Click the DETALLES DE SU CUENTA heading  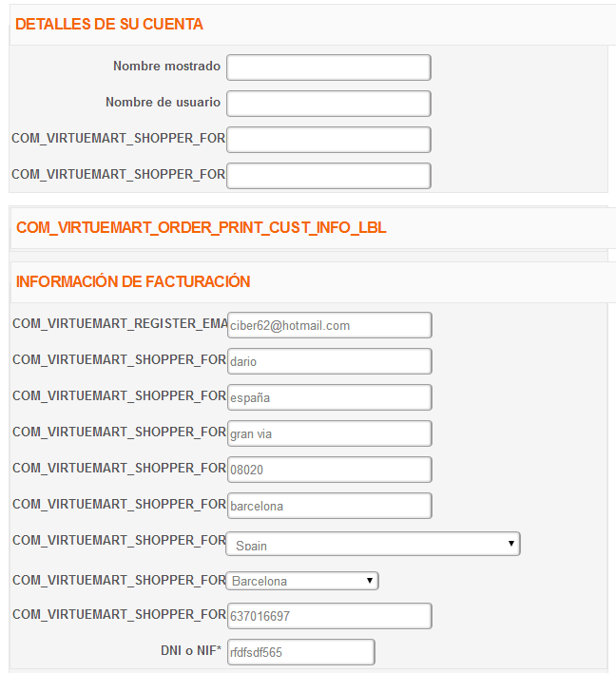pos(109,24)
